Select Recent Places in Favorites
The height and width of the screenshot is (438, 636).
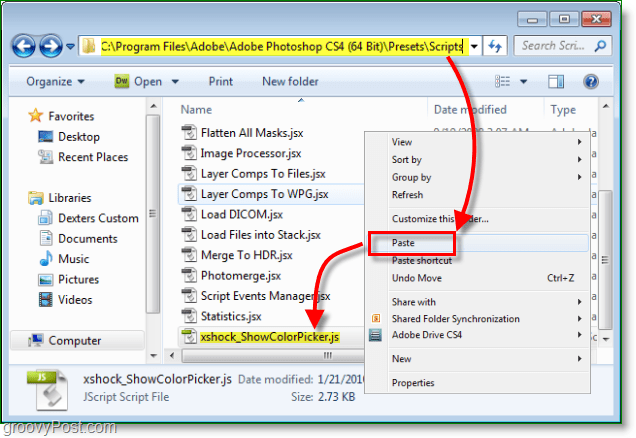coord(83,157)
